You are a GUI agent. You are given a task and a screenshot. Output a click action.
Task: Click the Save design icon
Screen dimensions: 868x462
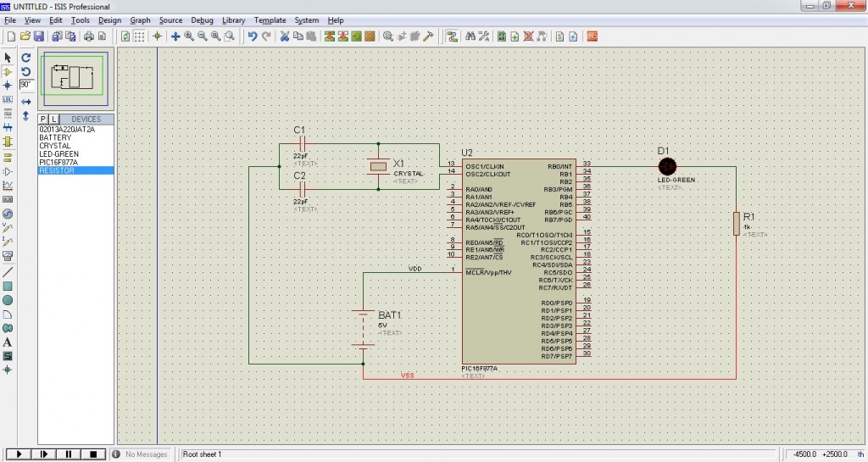click(x=38, y=36)
